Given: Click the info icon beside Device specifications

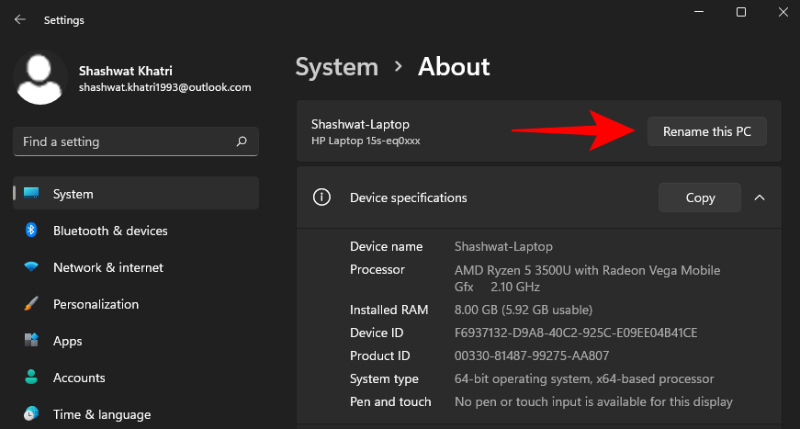Looking at the screenshot, I should tap(321, 198).
